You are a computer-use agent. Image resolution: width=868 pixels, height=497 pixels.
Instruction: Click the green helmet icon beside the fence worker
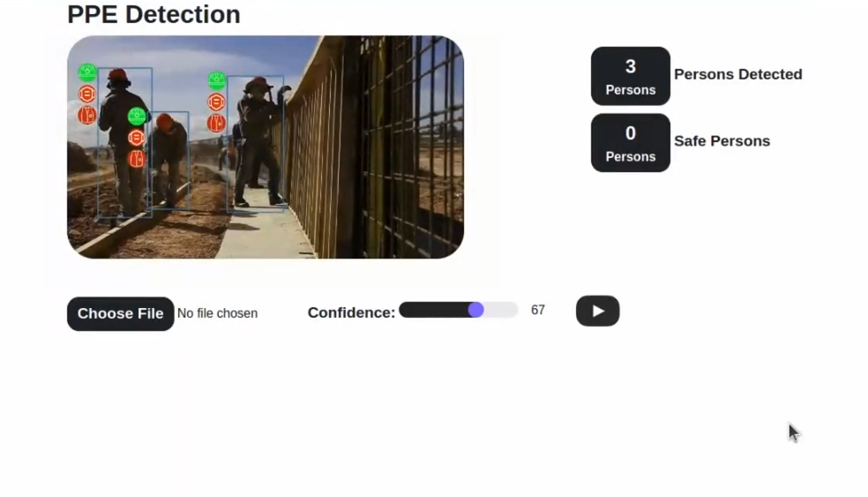click(x=217, y=80)
